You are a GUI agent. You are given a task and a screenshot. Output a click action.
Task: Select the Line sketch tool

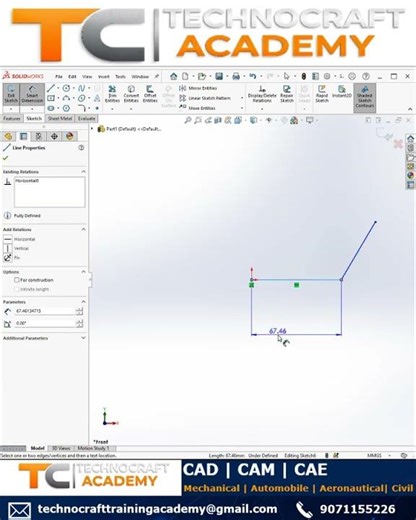51,88
